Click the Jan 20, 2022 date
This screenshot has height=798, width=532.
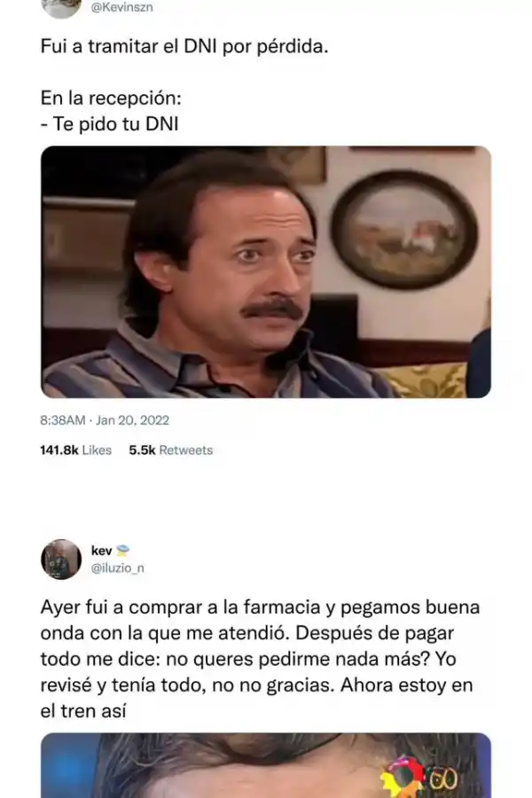(x=132, y=420)
